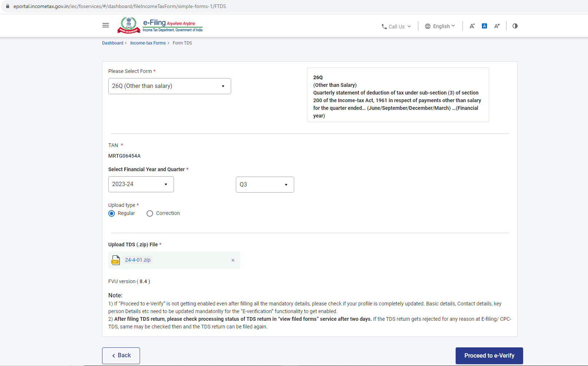
Task: Click the browser address bar URL
Action: [120, 6]
